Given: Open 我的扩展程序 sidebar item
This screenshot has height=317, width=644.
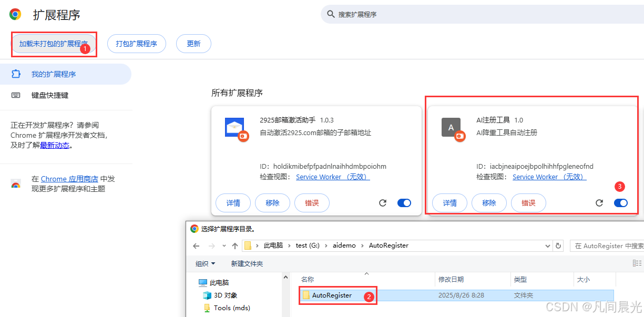Looking at the screenshot, I should (66, 74).
